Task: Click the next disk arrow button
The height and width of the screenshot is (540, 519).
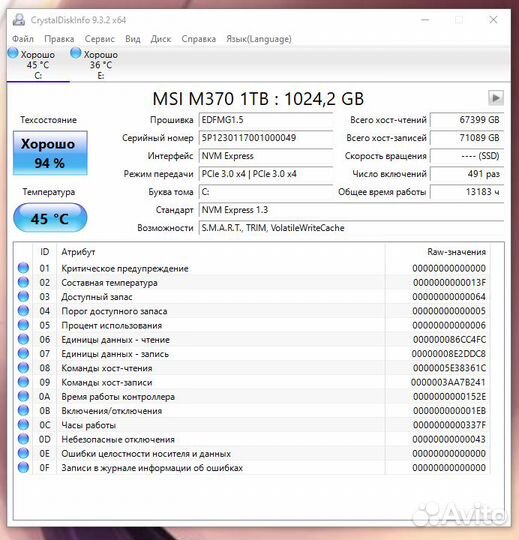Action: tap(496, 98)
